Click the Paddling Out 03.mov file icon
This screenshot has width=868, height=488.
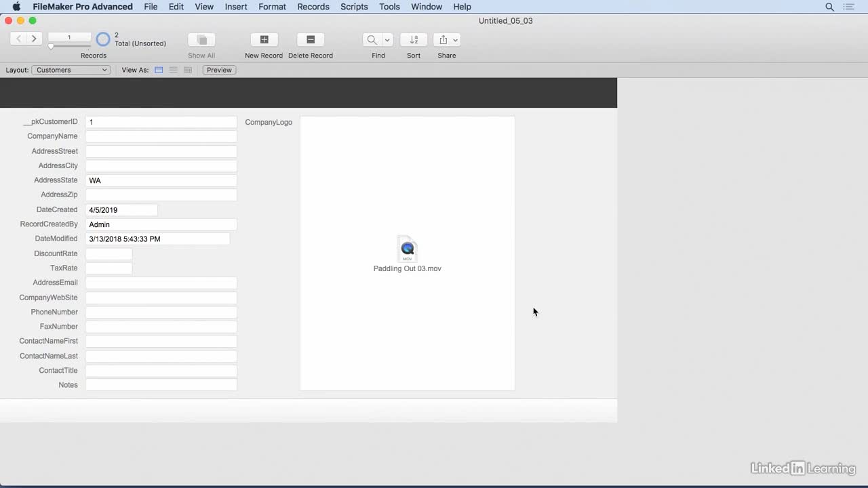[408, 249]
